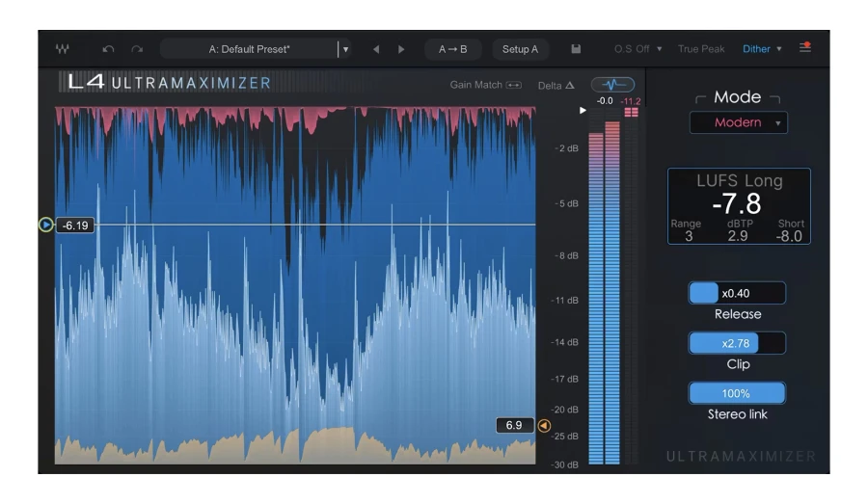Load the next preset
The width and height of the screenshot is (868, 504).
[x=401, y=49]
